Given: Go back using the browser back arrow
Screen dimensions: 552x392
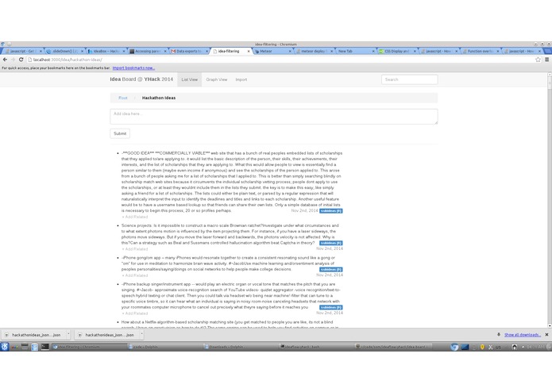Looking at the screenshot, I should tap(5, 60).
